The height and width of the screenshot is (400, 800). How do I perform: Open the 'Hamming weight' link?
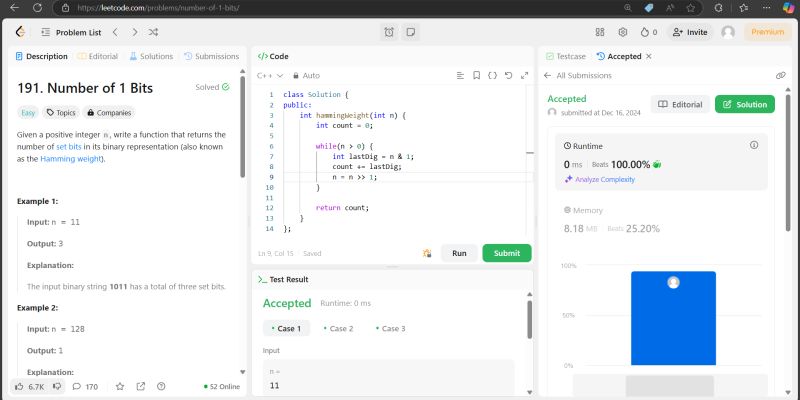click(71, 159)
